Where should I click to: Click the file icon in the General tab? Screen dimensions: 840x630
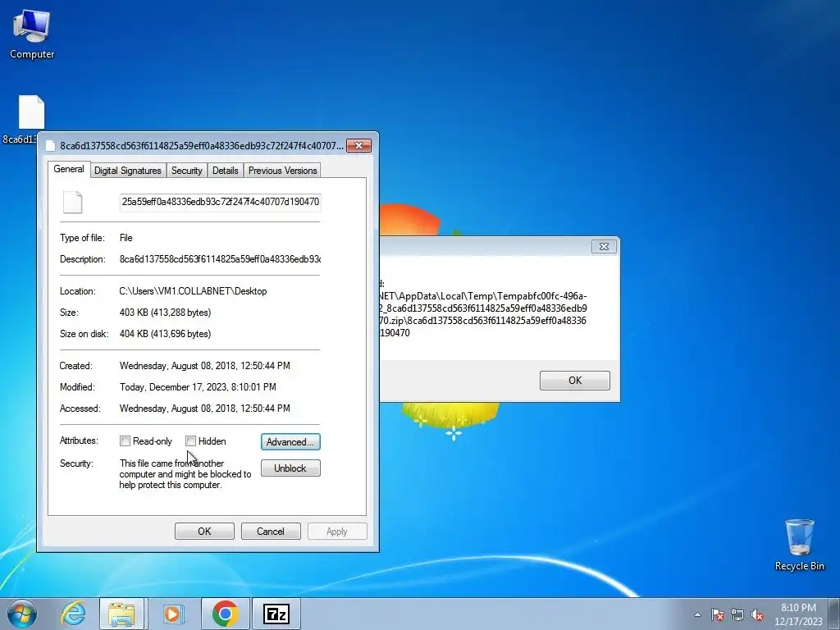pyautogui.click(x=73, y=202)
